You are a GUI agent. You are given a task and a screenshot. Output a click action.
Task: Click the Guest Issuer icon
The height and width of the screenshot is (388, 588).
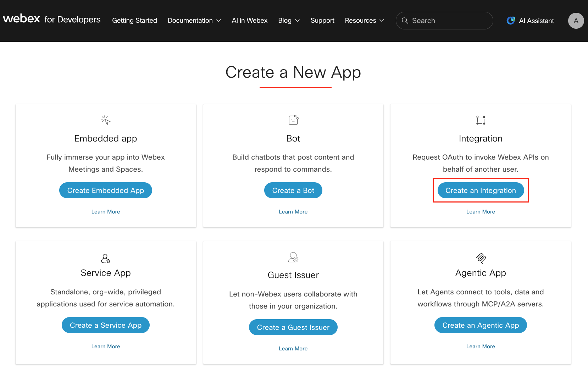(x=293, y=257)
